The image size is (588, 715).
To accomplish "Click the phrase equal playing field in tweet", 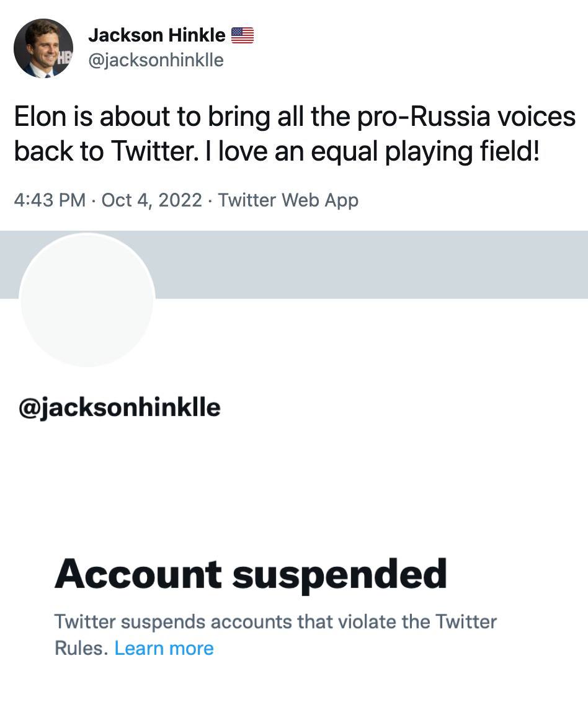I will 424,152.
